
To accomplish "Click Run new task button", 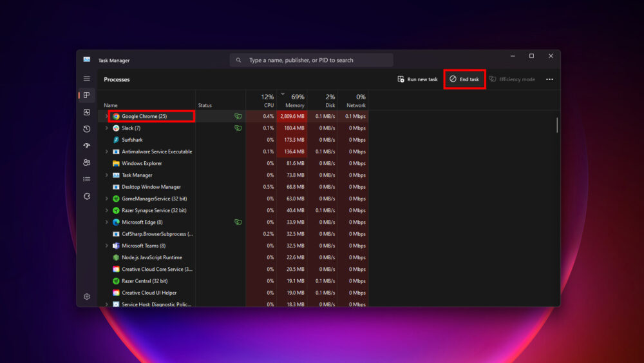I will [x=417, y=79].
